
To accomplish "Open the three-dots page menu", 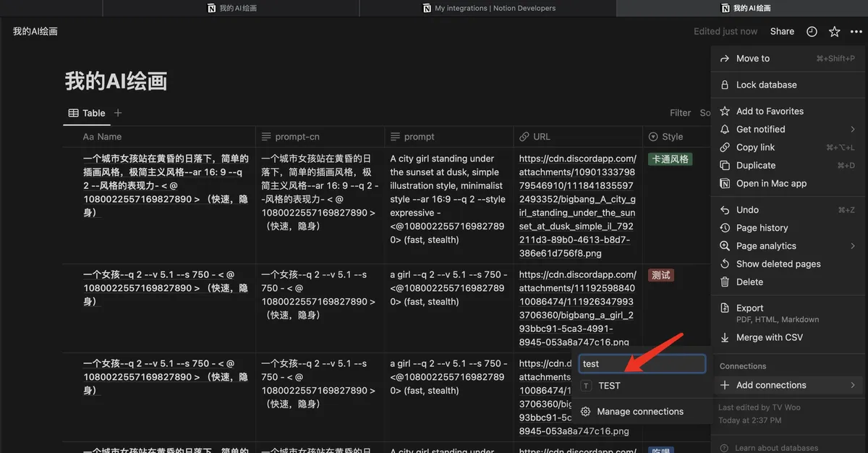I will (x=856, y=32).
